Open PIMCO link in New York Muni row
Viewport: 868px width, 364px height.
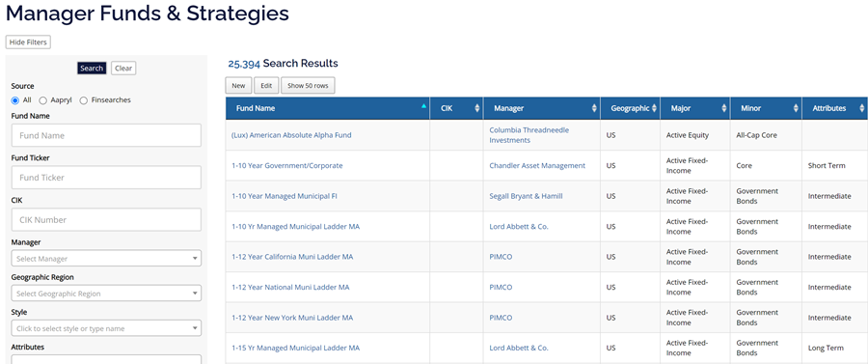(501, 318)
